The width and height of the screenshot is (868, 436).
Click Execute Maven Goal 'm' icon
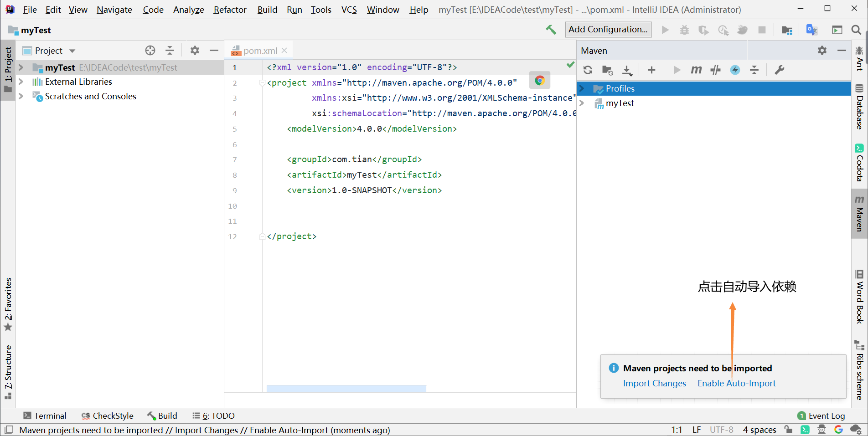(696, 70)
